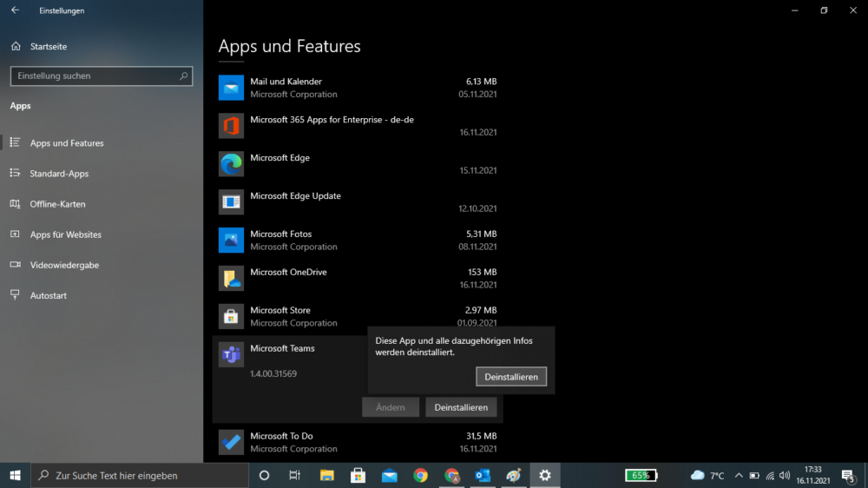The height and width of the screenshot is (488, 868).
Task: Open the notification center icon
Action: coord(848,475)
